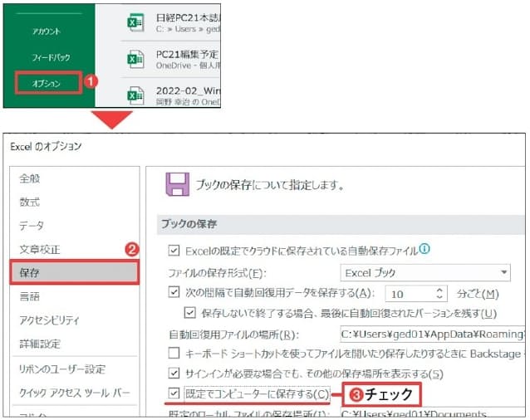
Task: Click the Excel icon beside 日経PC21本誌 file
Action: point(135,22)
